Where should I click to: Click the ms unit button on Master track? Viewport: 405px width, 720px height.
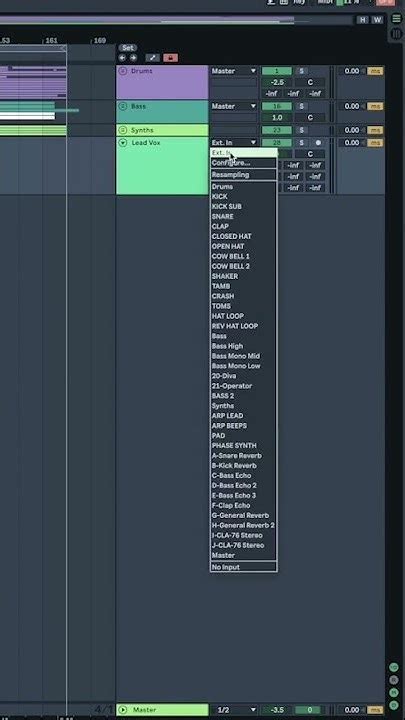[375, 710]
